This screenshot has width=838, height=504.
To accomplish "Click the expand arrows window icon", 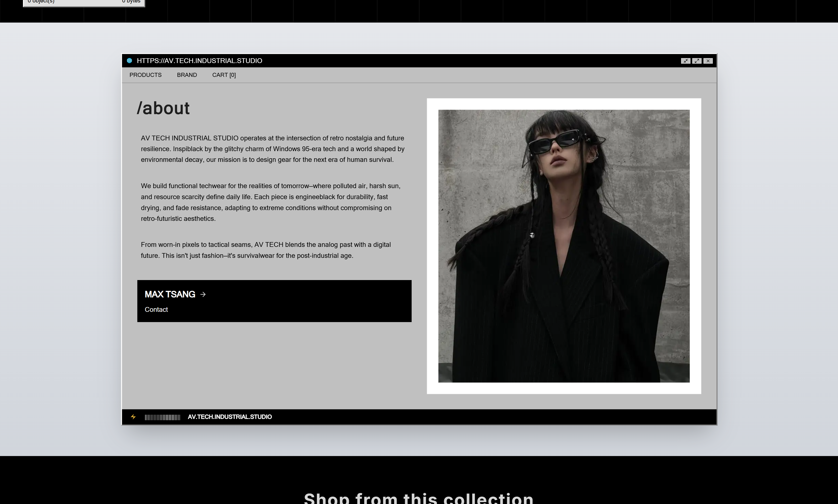I will coord(697,61).
